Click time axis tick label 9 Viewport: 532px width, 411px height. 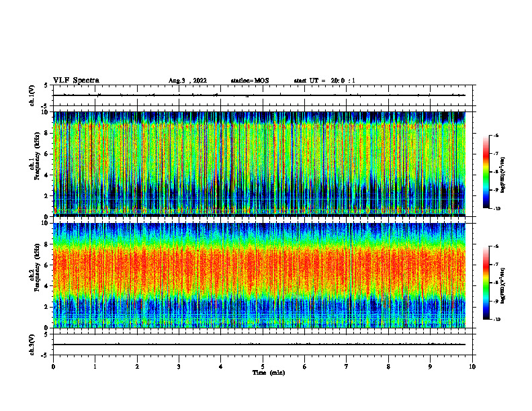coord(430,367)
